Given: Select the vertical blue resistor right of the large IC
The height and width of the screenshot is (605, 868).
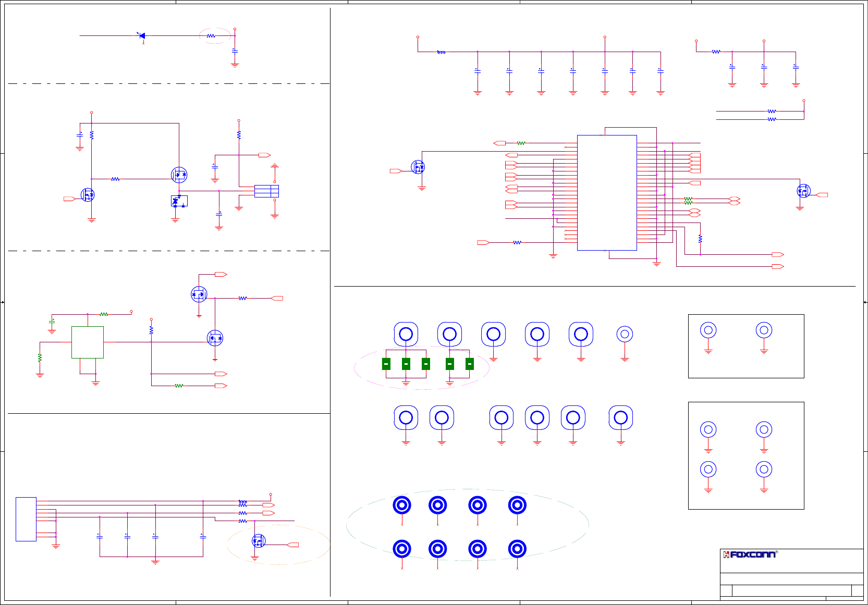Looking at the screenshot, I should 700,239.
